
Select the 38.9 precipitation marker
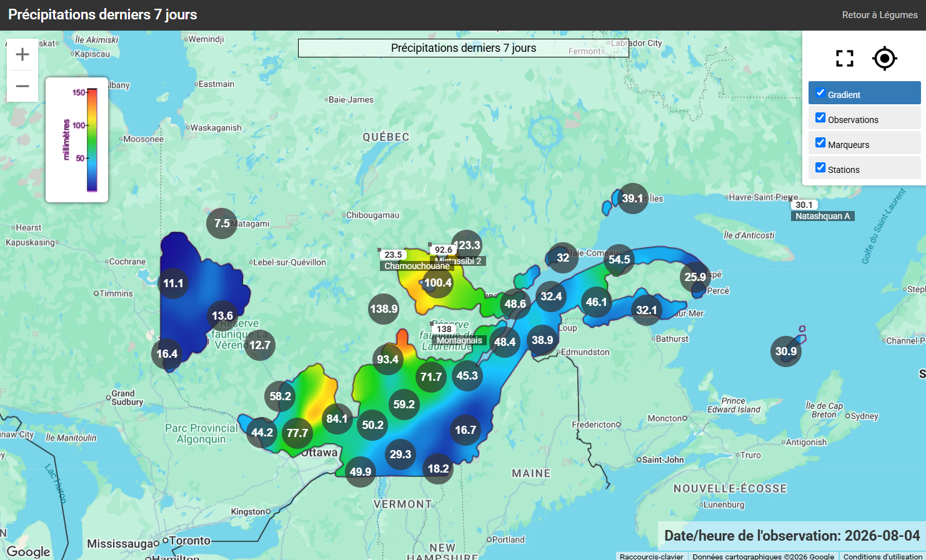(x=542, y=340)
